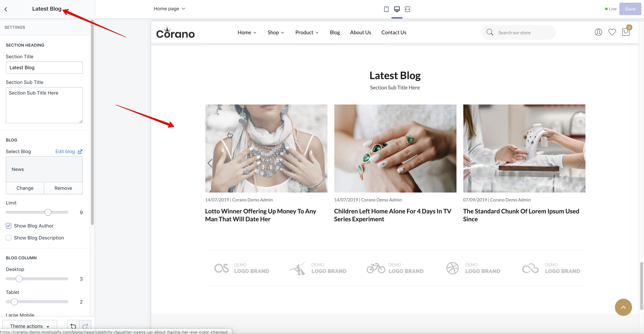The width and height of the screenshot is (644, 334).
Task: Click the back arrow in the sidebar
Action: tap(6, 9)
